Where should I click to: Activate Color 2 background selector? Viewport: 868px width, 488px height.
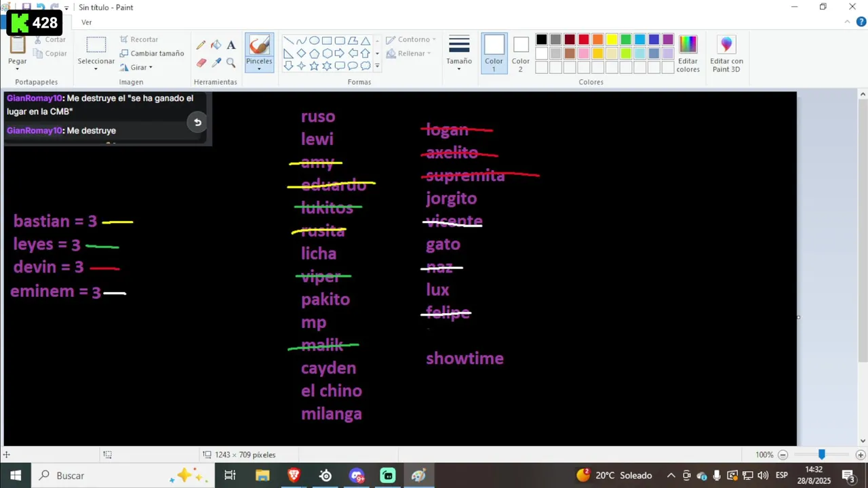[x=521, y=54]
